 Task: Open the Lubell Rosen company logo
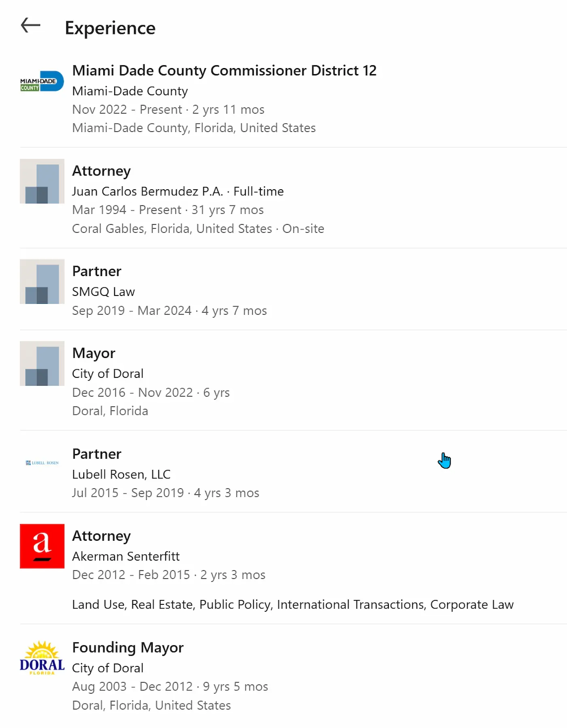click(x=42, y=463)
